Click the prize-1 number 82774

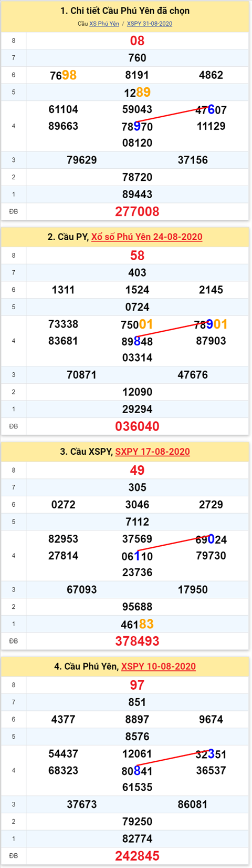point(137,839)
